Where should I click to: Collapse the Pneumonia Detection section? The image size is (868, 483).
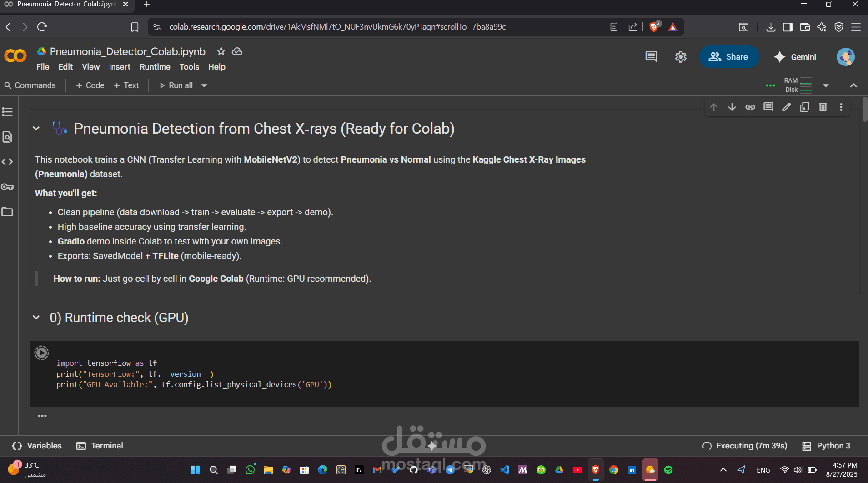click(x=36, y=129)
